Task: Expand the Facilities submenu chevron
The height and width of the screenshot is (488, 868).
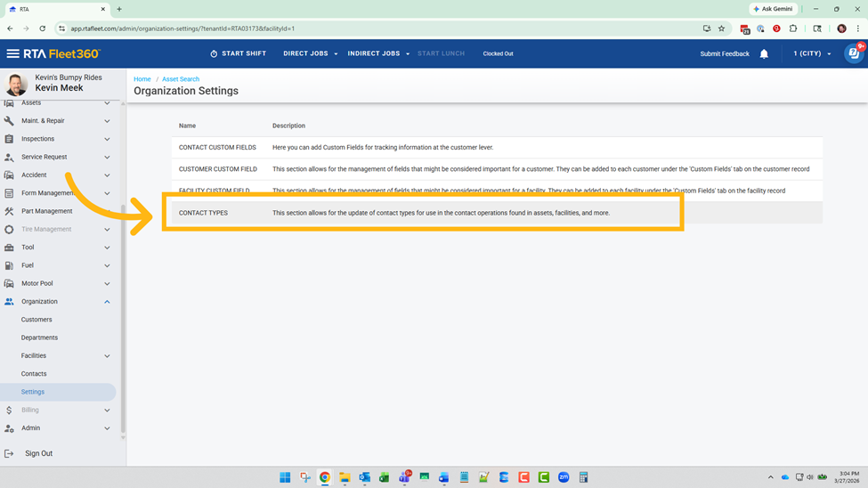Action: tap(107, 356)
